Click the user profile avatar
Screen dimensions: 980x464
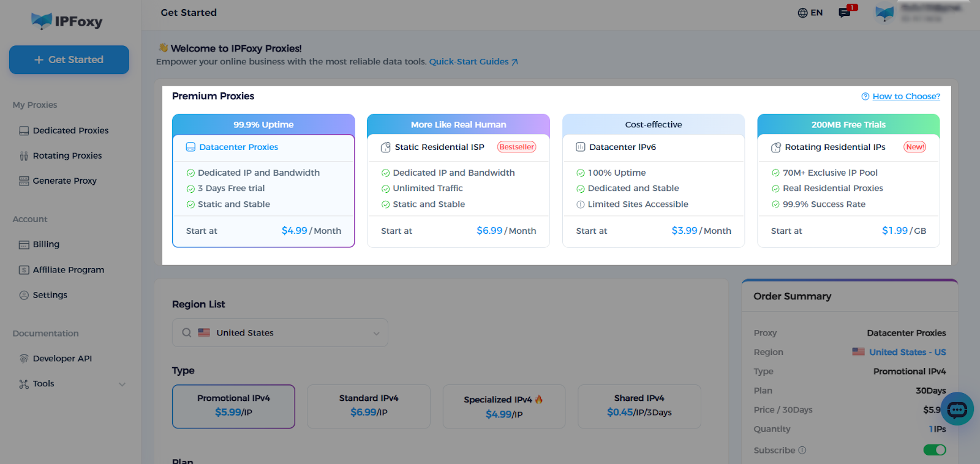point(884,13)
